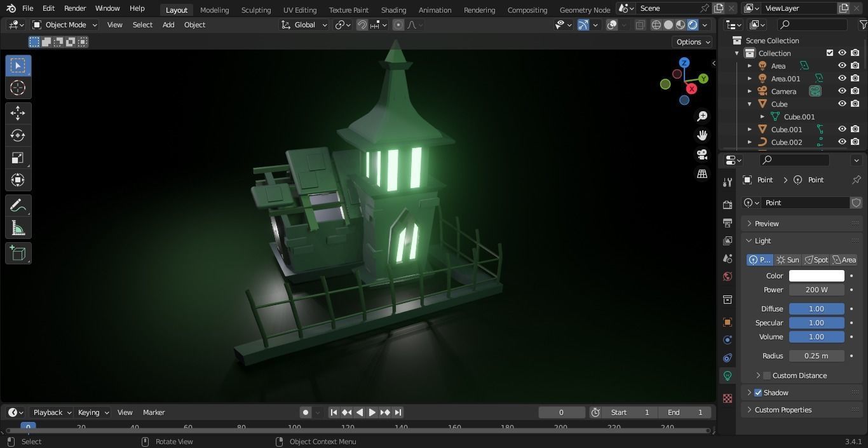Viewport: 868px width, 448px height.
Task: Open the timeline Marker menu
Action: tap(154, 412)
